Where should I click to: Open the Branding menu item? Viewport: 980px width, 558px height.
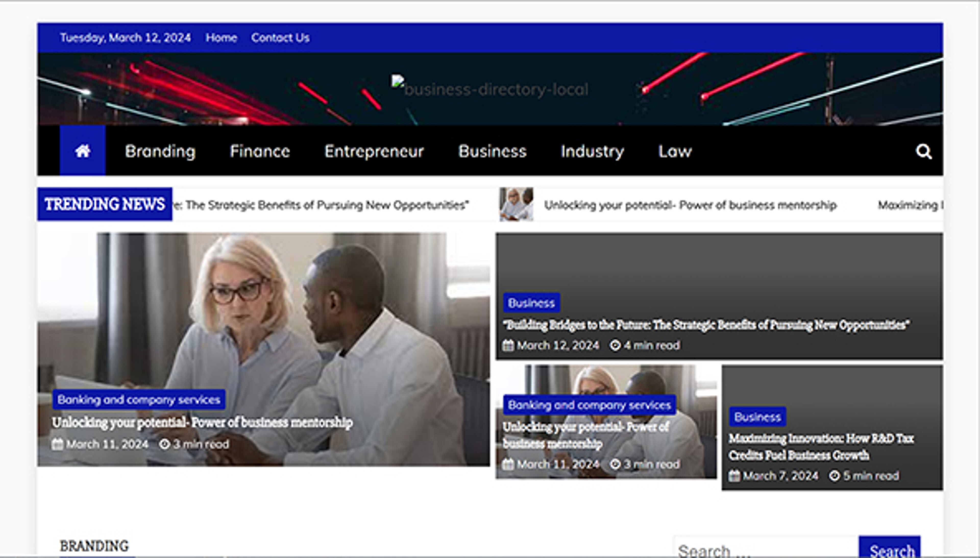(x=160, y=151)
